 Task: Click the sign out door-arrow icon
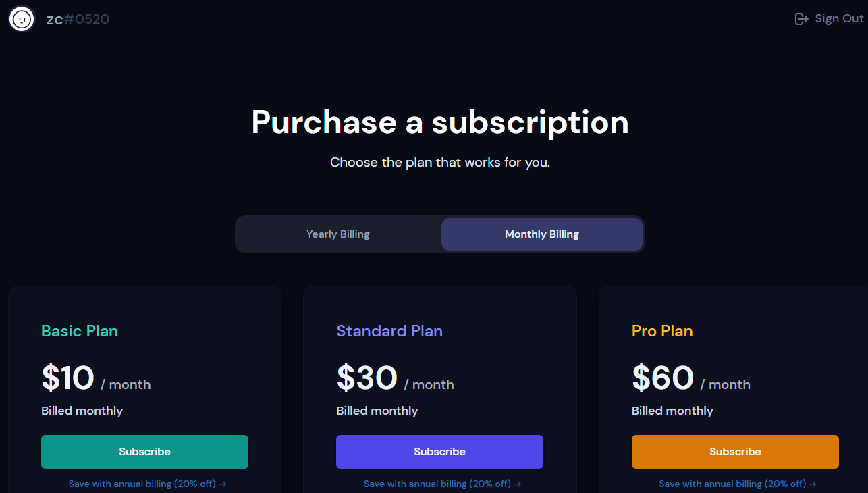tap(801, 19)
